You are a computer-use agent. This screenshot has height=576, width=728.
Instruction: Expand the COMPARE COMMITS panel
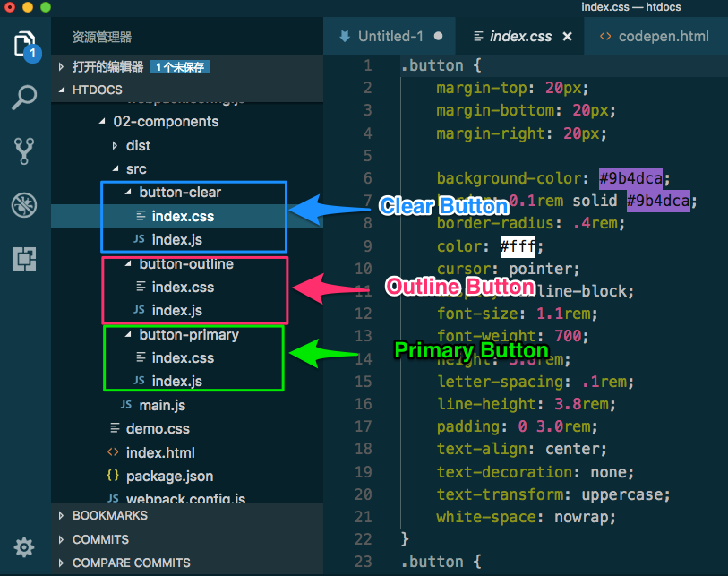coord(61,563)
